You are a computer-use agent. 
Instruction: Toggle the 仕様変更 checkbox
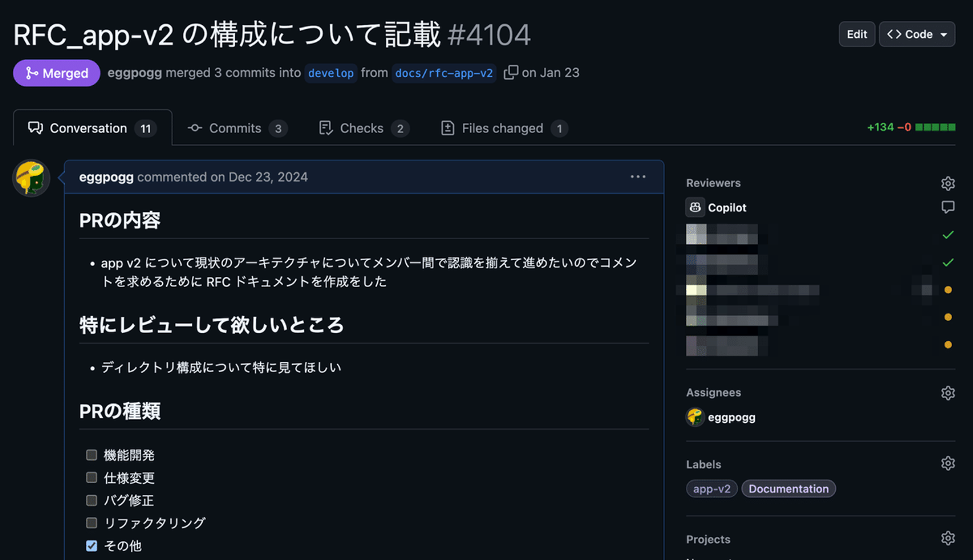(x=92, y=478)
